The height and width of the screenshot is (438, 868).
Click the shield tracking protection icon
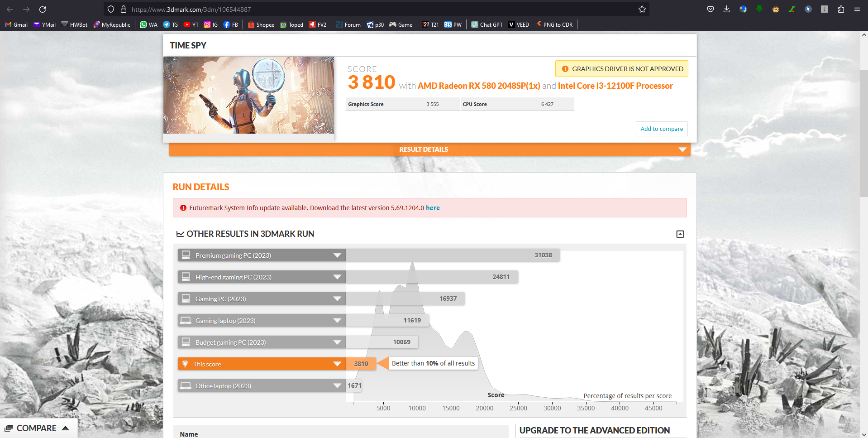pos(111,9)
